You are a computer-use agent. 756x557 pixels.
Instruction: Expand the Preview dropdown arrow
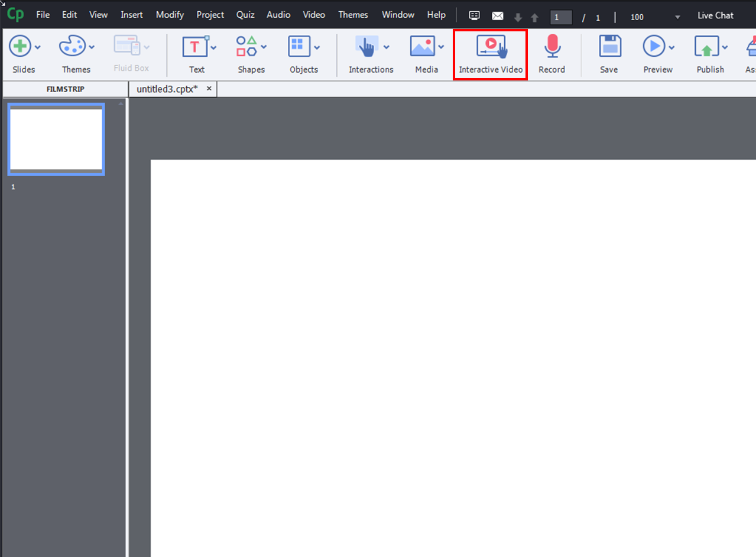click(x=672, y=47)
